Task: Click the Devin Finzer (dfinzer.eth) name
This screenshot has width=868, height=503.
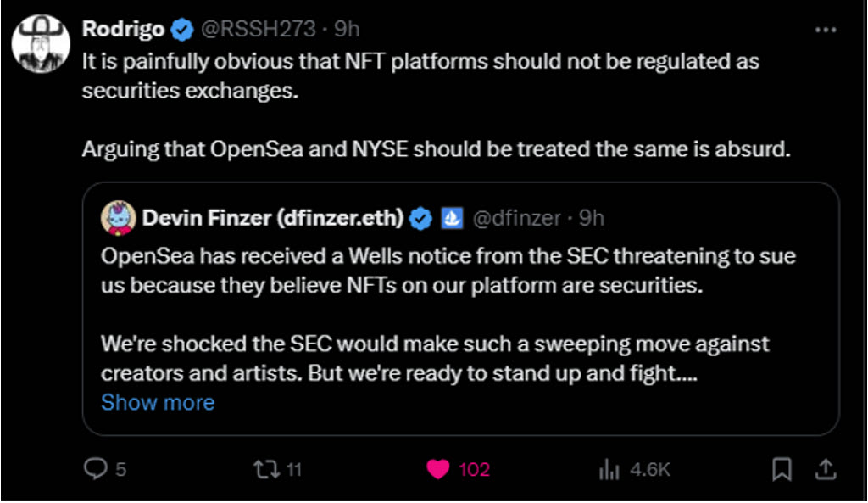Action: pyautogui.click(x=273, y=218)
